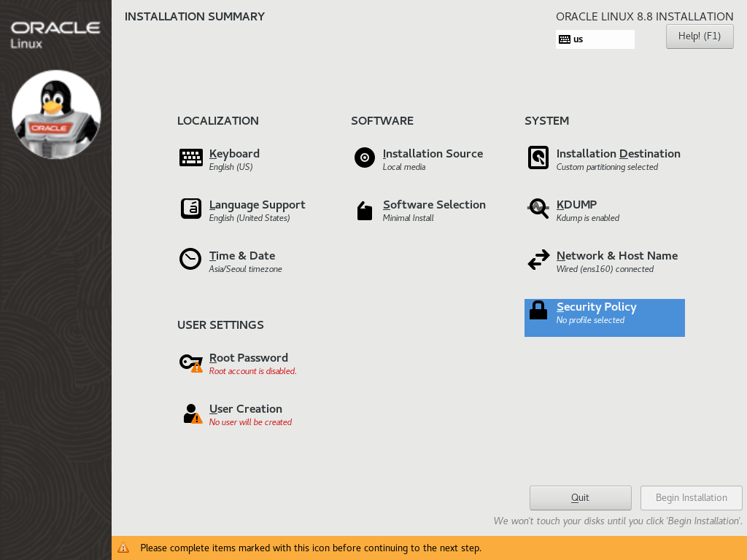The width and height of the screenshot is (747, 560).
Task: Click the Software Selection package icon
Action: click(364, 210)
